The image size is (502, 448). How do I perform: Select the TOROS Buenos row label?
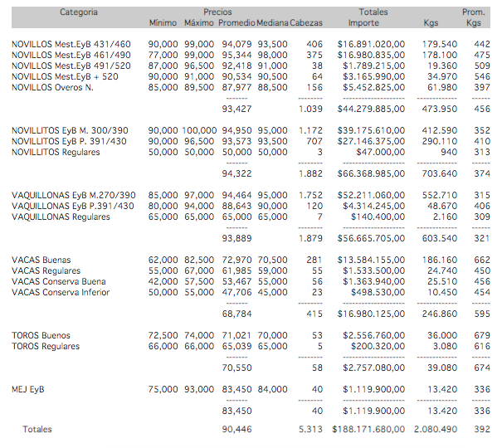pyautogui.click(x=41, y=335)
